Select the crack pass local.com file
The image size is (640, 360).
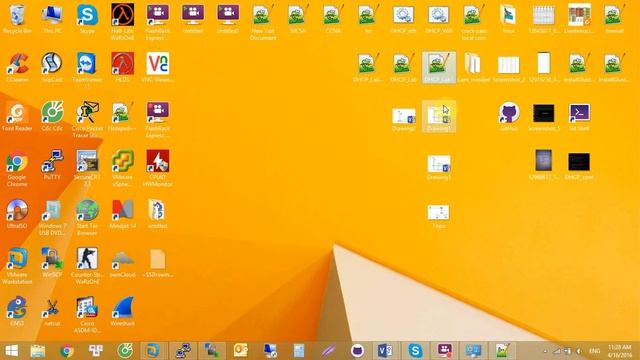pos(473,22)
